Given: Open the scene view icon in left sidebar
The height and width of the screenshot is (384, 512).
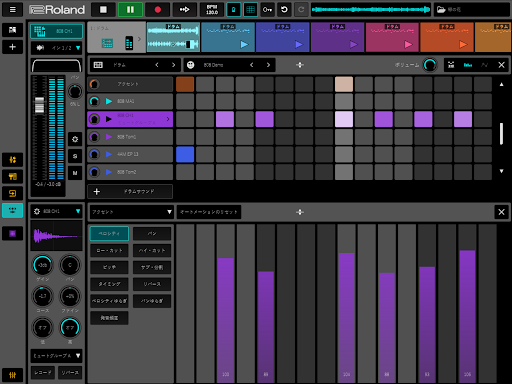Looking at the screenshot, I should pyautogui.click(x=12, y=30).
